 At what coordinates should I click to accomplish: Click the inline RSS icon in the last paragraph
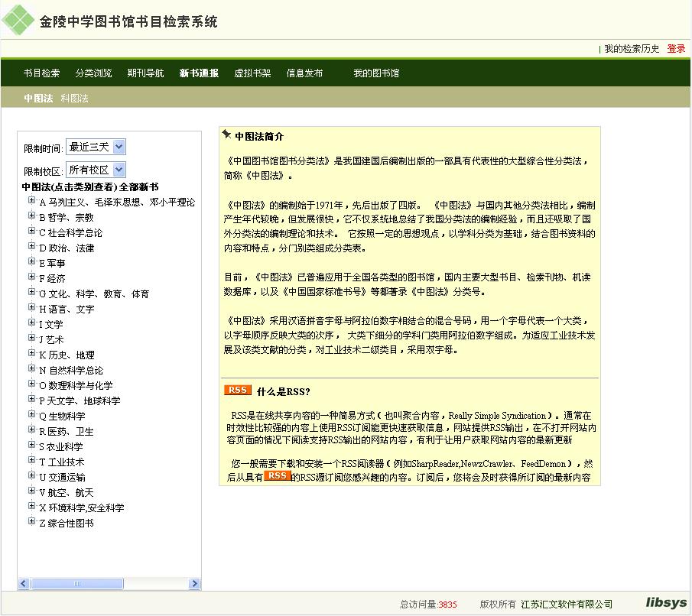click(x=277, y=475)
